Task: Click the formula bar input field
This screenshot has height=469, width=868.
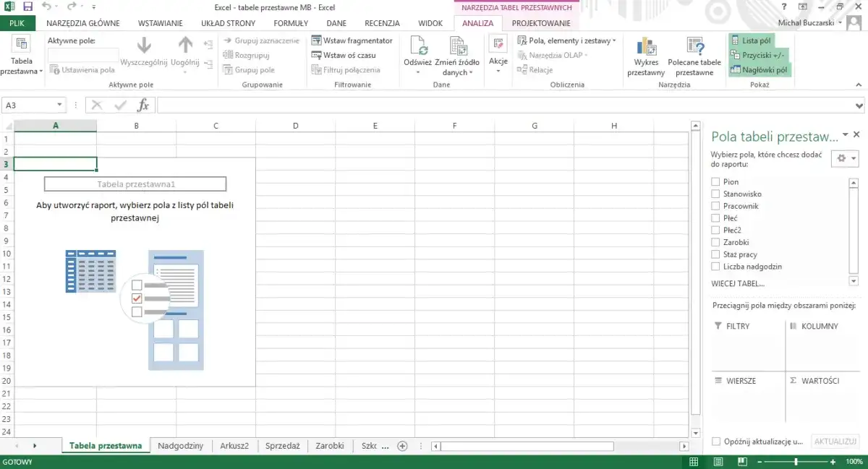Action: (x=506, y=106)
